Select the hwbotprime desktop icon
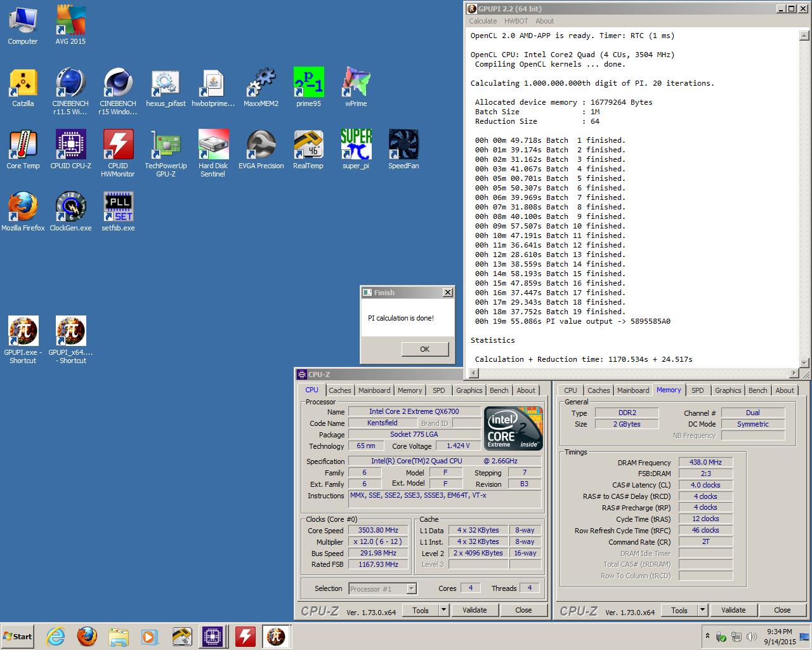The image size is (812, 650). pos(213,88)
